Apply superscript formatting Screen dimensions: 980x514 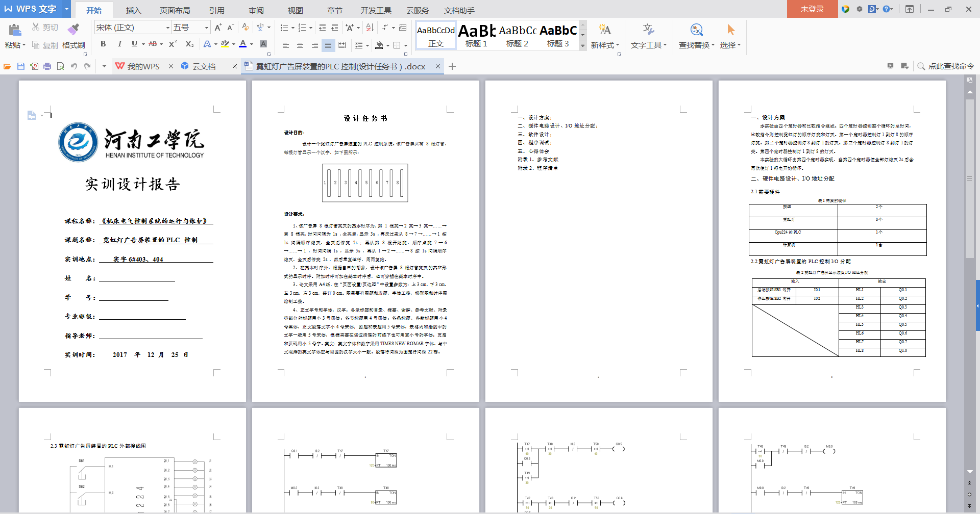[173, 44]
